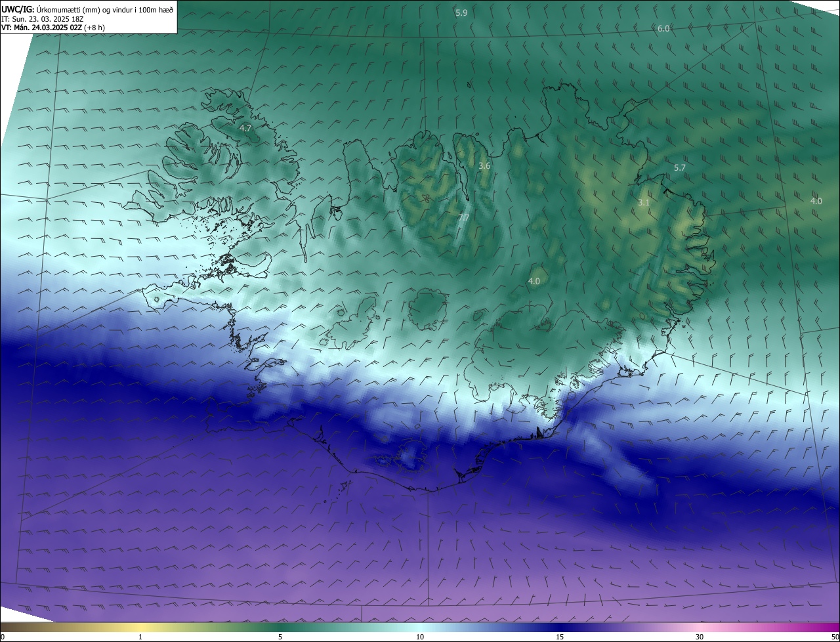Click the colour scale label 5
The image size is (840, 642).
280,637
